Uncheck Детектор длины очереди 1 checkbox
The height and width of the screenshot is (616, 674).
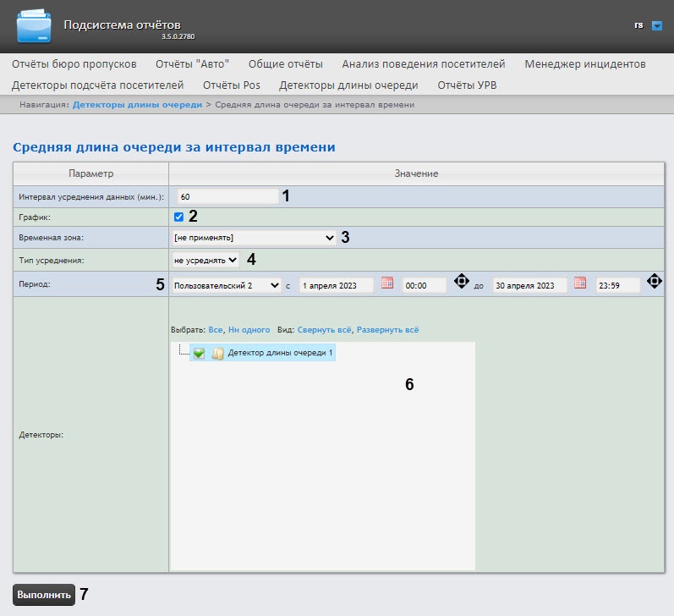tap(199, 353)
